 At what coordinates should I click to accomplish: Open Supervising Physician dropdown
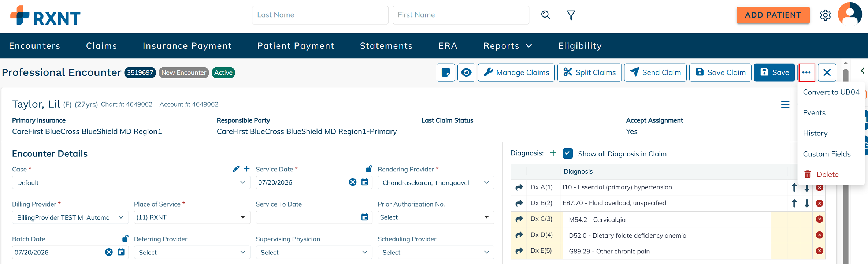tap(314, 252)
